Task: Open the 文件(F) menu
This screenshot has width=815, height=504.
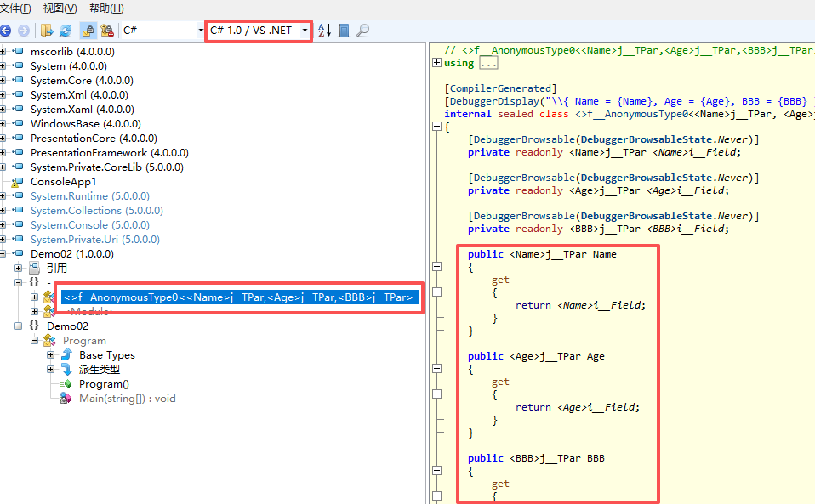Action: (x=15, y=8)
